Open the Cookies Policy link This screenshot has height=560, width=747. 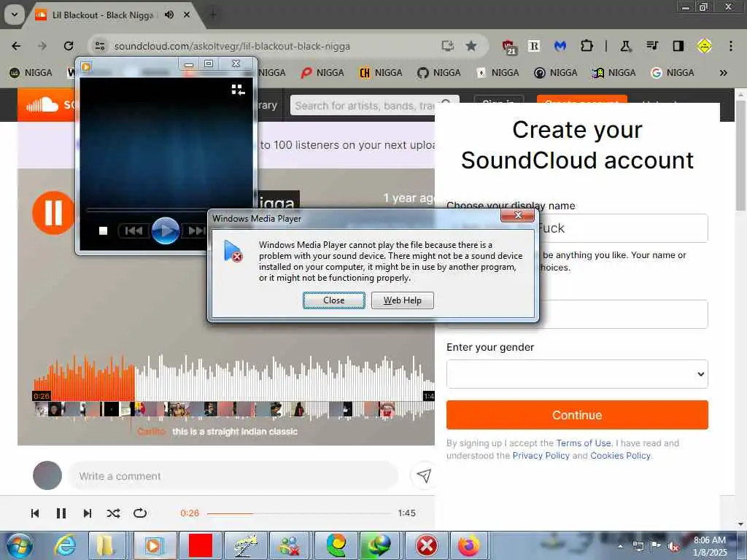coord(620,455)
